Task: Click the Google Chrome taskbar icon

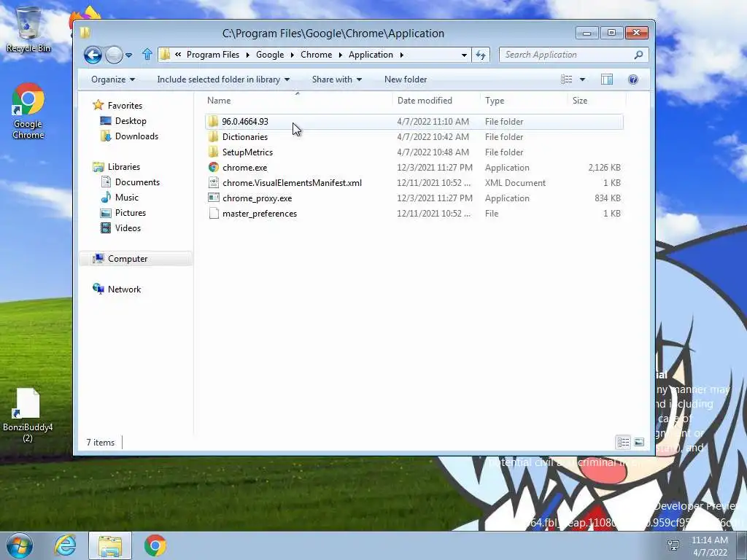Action: tap(155, 545)
